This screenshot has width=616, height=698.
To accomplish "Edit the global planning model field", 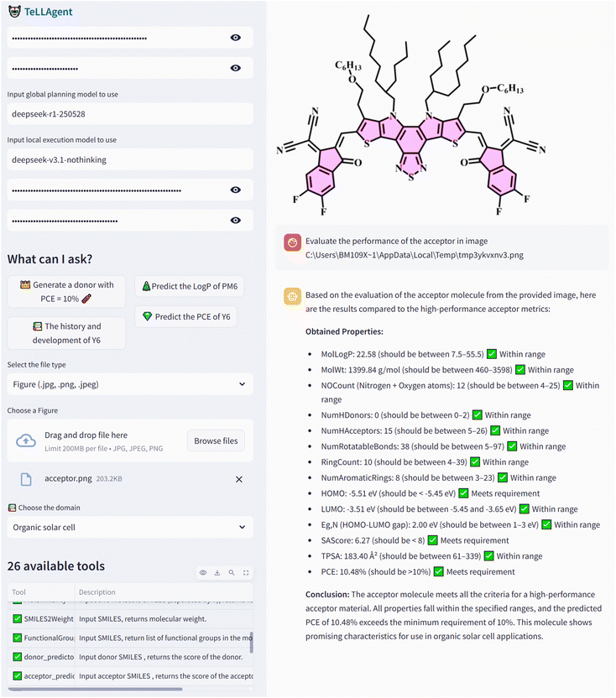I will tap(130, 114).
